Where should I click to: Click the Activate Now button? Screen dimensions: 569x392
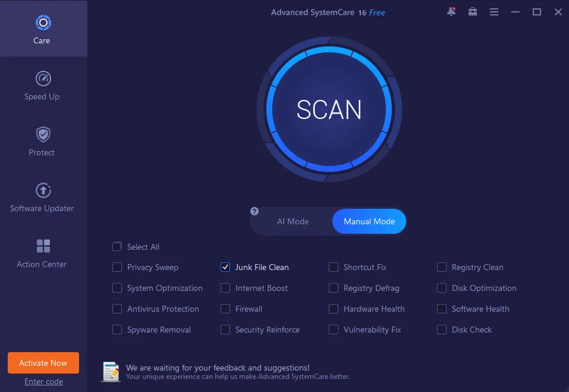(43, 362)
